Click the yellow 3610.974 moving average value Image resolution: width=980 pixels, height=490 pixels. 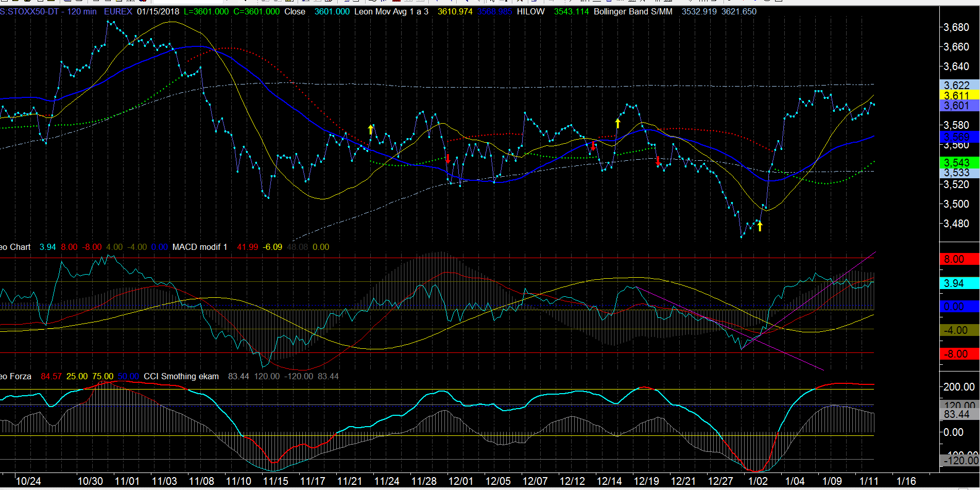[x=455, y=11]
